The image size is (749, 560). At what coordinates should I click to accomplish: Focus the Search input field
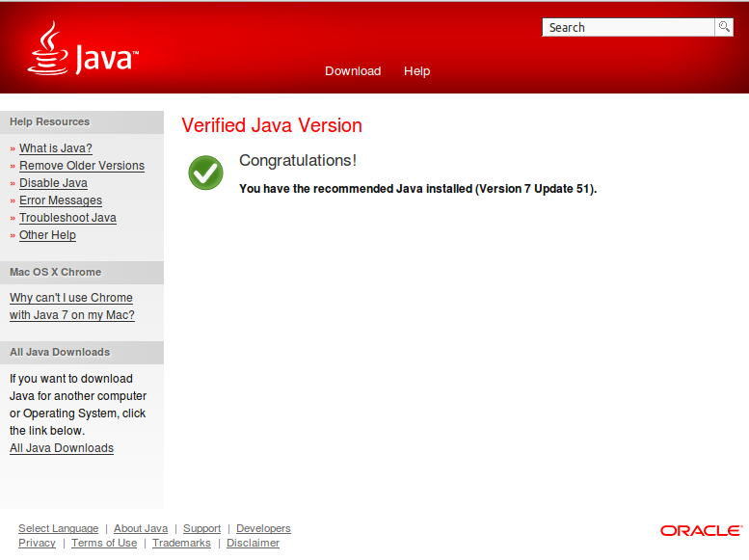point(629,27)
